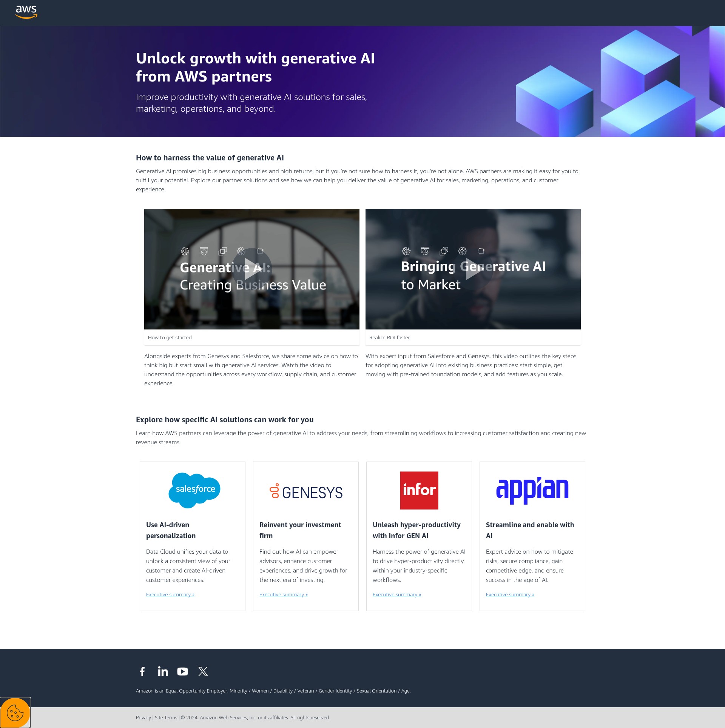The width and height of the screenshot is (725, 728).
Task: Click 'Unleash hyper-productivity with Infor GEN AI' heading
Action: pyautogui.click(x=416, y=530)
